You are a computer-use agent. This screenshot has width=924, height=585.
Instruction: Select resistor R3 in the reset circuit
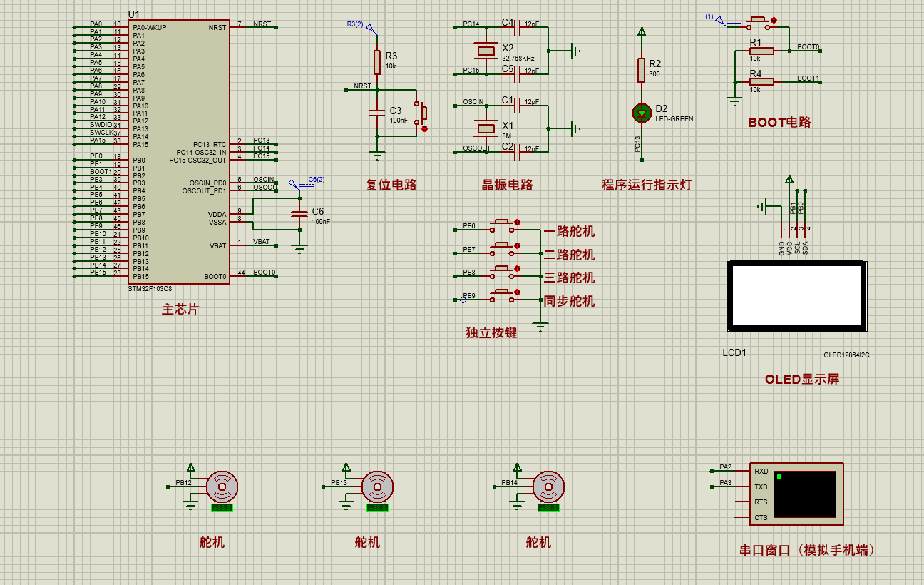click(x=377, y=63)
